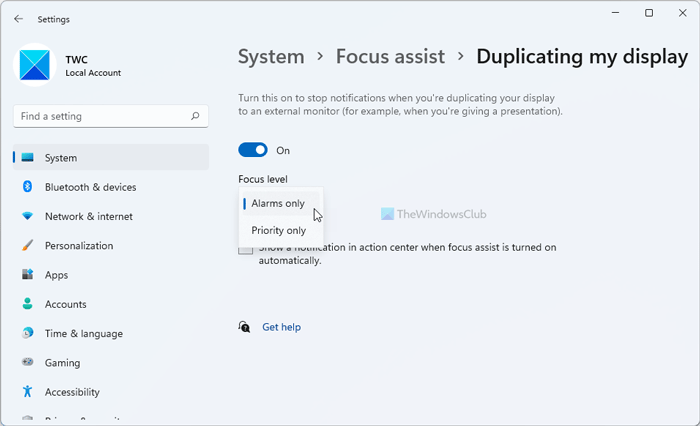700x426 pixels.
Task: Navigate to Focus assist breadcrumb
Action: click(x=390, y=56)
